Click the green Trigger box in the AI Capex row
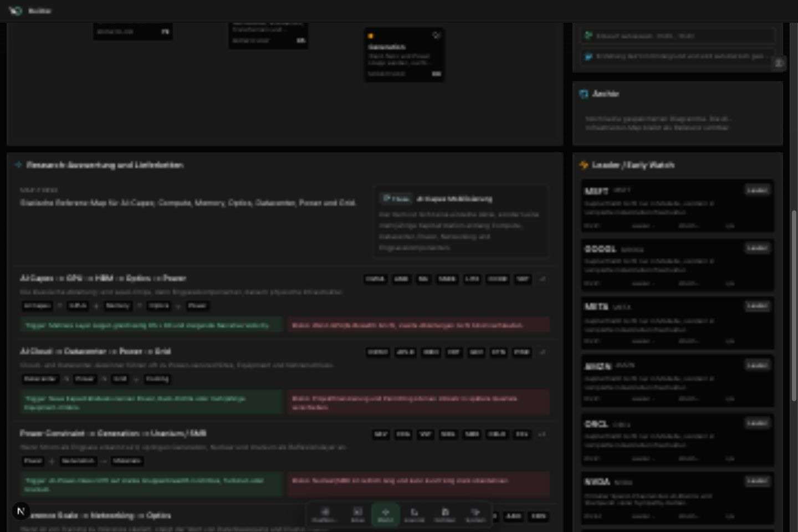The image size is (798, 532). [151, 325]
